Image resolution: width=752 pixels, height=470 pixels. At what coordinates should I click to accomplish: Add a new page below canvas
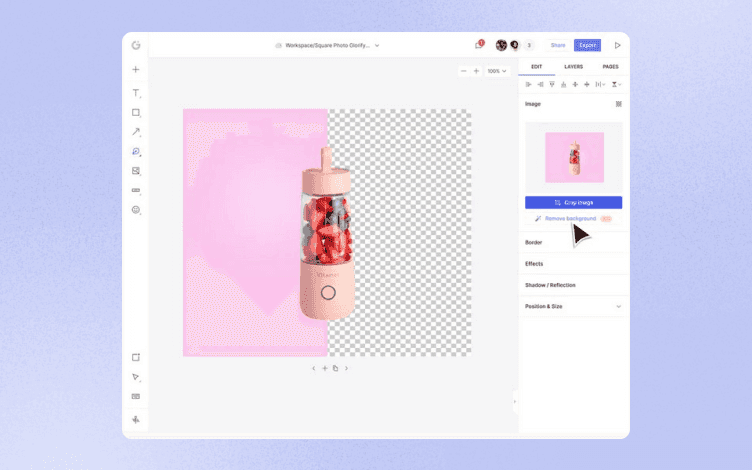325,368
